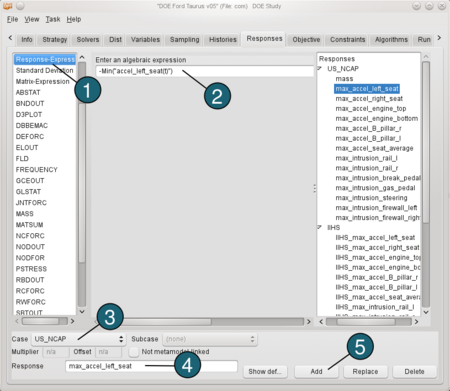
Task: Select Matrix-Expression response type
Action: (x=45, y=81)
